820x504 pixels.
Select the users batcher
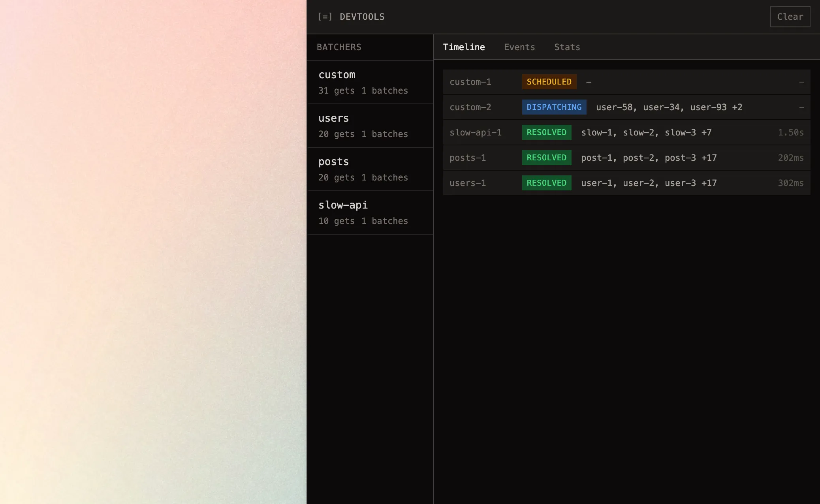coord(371,126)
